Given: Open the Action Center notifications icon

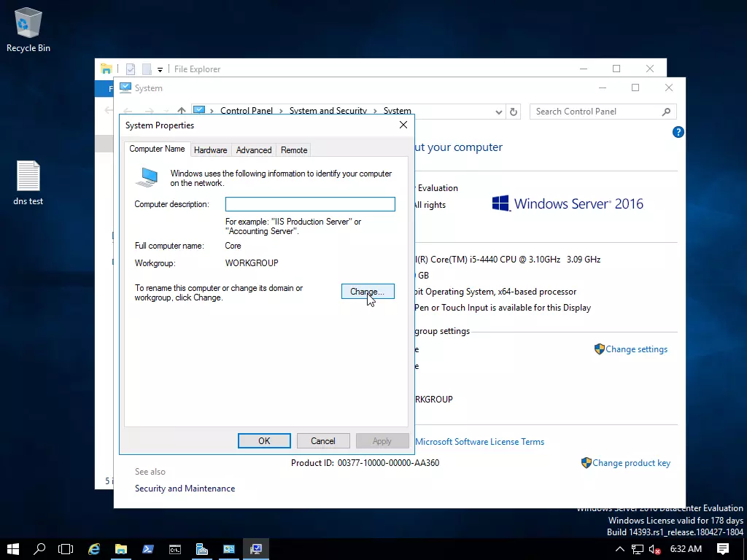Looking at the screenshot, I should pyautogui.click(x=723, y=549).
